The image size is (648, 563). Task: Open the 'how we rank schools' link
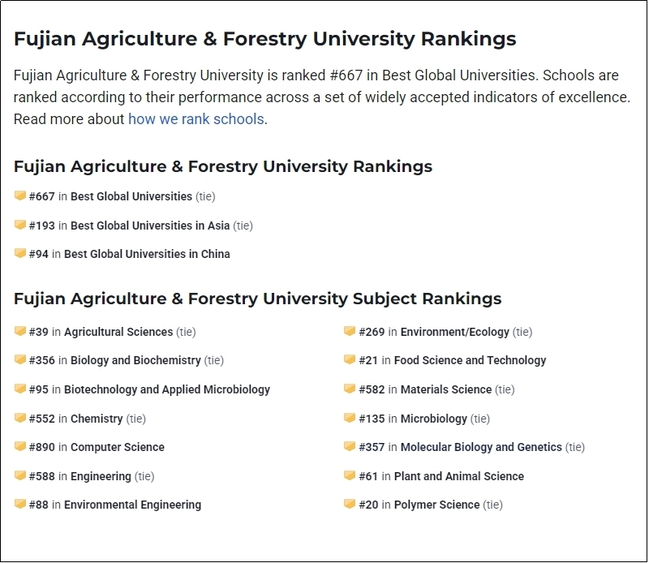[x=196, y=119]
